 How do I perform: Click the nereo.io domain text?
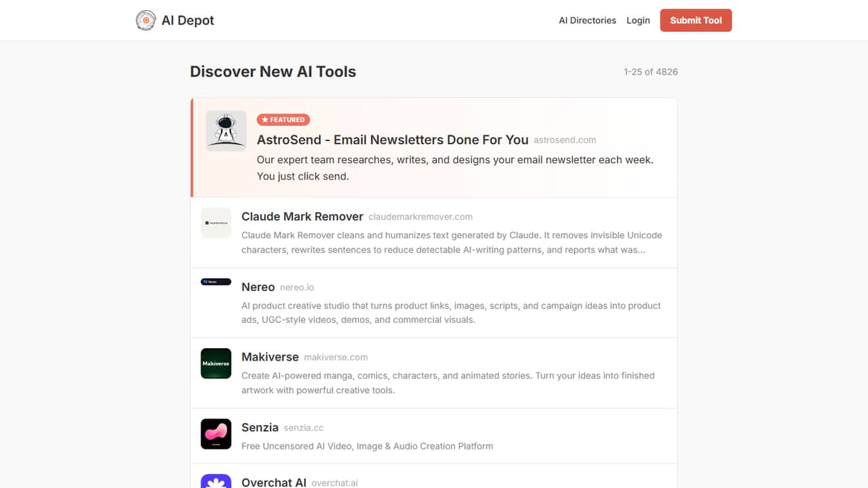[x=297, y=287]
